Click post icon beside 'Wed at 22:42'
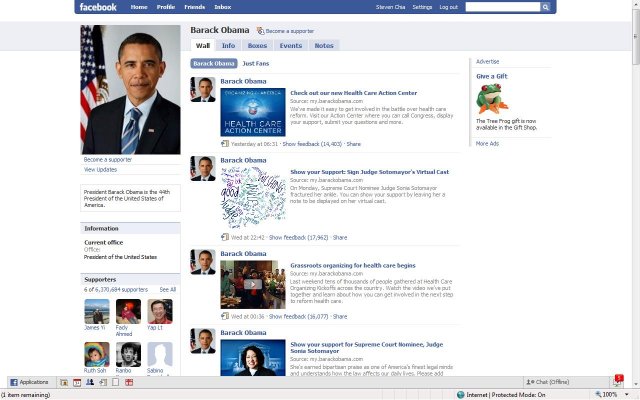The image size is (640, 400). [224, 237]
